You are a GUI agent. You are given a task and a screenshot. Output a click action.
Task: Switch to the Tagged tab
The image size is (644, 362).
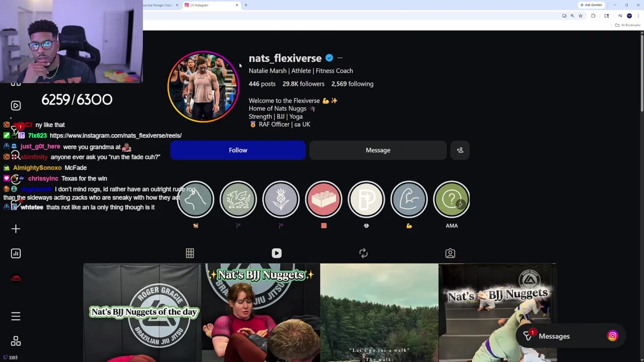[450, 253]
